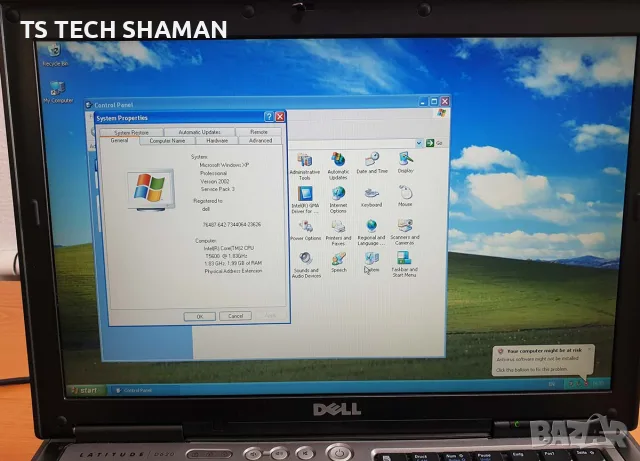Click the Help question mark in System Properties

point(269,117)
